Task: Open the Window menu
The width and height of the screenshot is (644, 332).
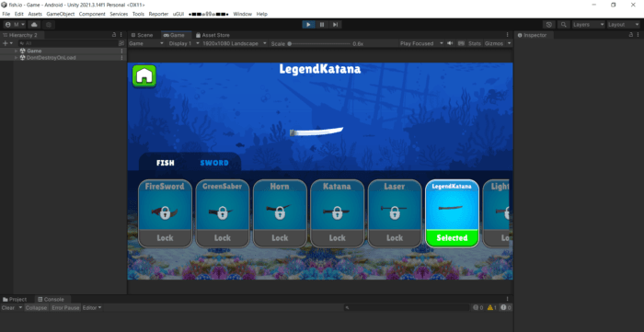Action: point(242,14)
